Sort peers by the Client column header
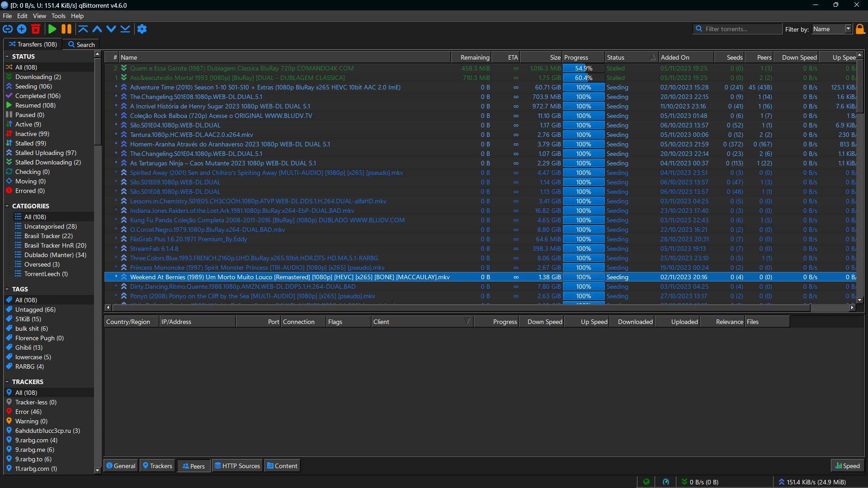 [x=422, y=322]
